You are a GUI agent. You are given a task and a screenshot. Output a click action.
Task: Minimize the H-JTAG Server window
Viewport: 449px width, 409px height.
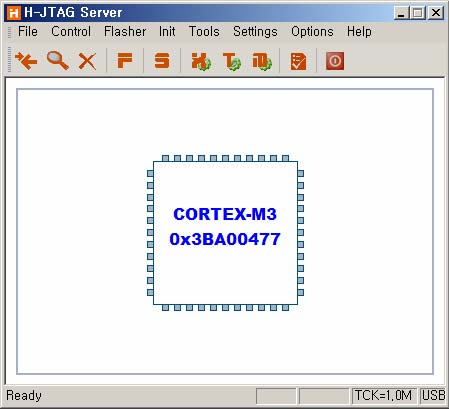[x=401, y=13]
